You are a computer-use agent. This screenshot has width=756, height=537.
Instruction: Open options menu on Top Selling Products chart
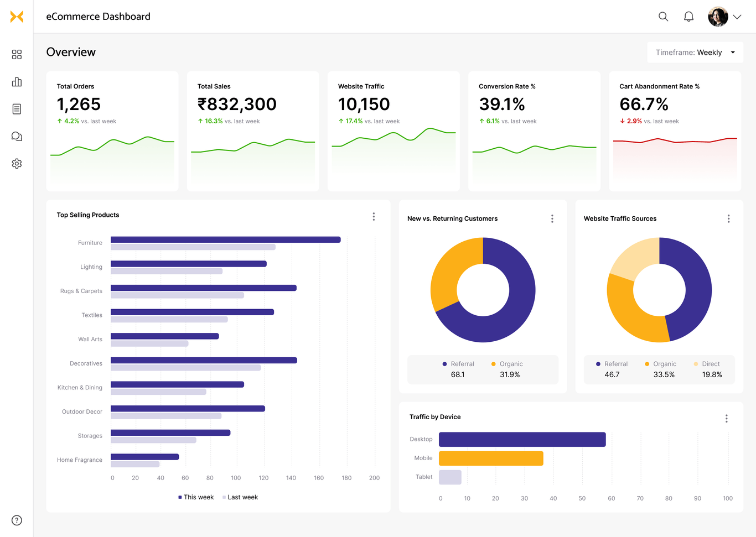(x=374, y=216)
